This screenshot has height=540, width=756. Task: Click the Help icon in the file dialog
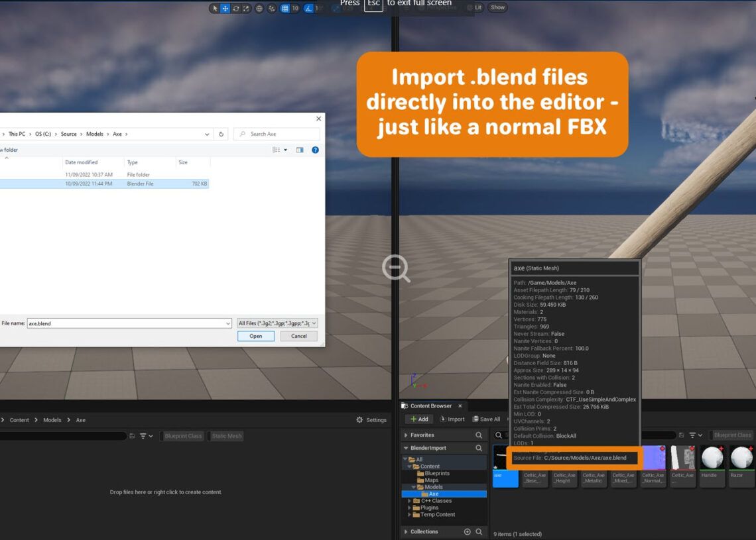click(x=315, y=150)
